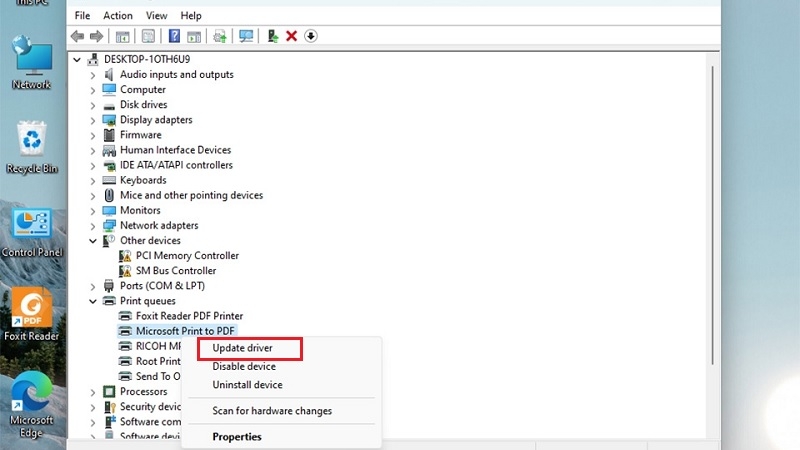The width and height of the screenshot is (800, 450).
Task: Choose Disable device from context menu
Action: coord(281,366)
